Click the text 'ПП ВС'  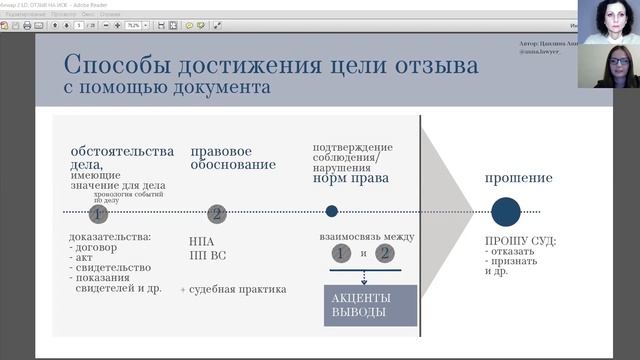(208, 256)
